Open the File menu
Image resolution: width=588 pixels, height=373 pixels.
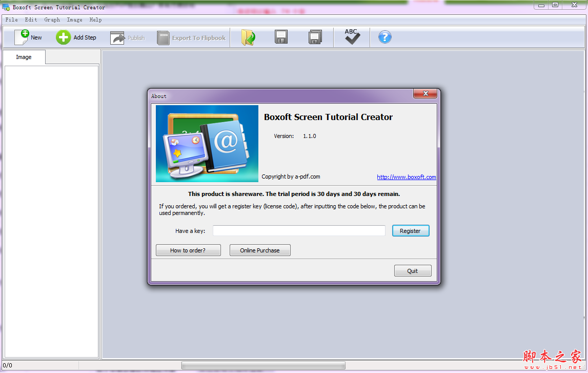(x=11, y=19)
